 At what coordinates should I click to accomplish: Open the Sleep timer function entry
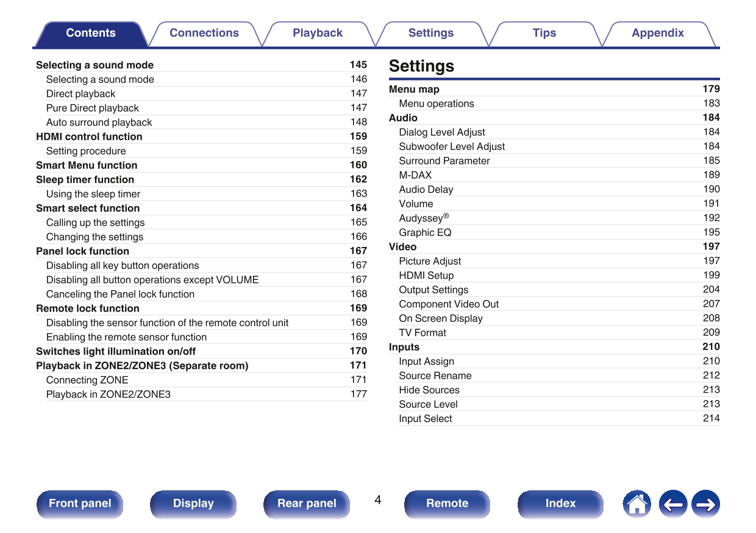(x=85, y=179)
